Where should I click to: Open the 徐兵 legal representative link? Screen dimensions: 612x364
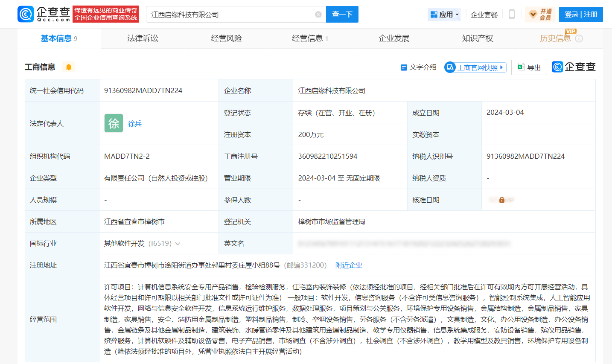[135, 124]
